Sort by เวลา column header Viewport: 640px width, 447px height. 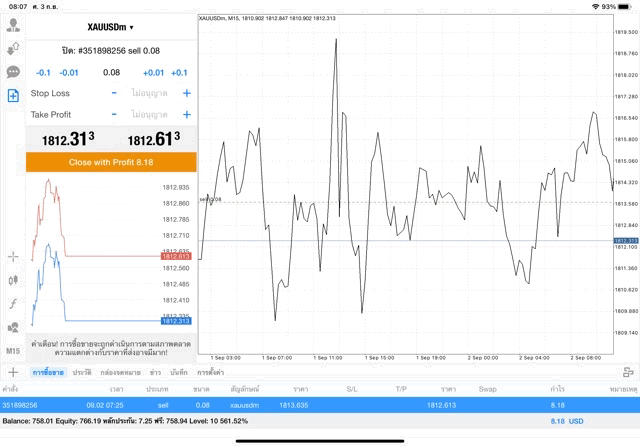point(116,389)
